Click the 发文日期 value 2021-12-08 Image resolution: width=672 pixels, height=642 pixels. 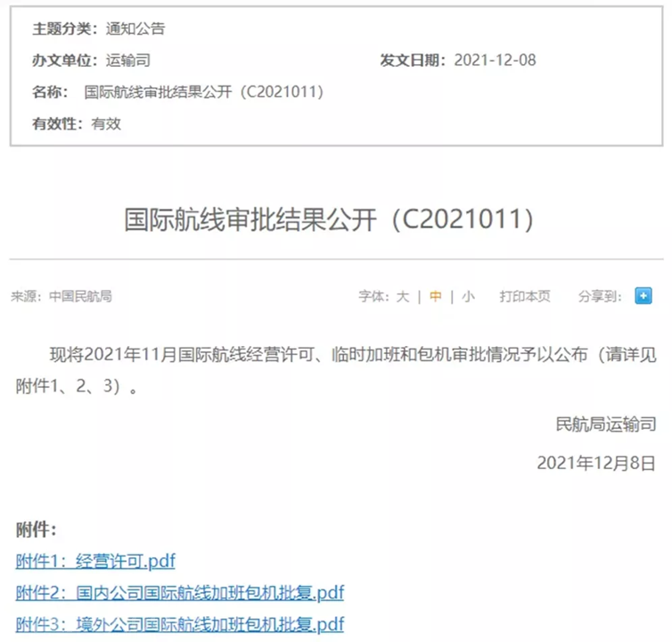tap(495, 61)
